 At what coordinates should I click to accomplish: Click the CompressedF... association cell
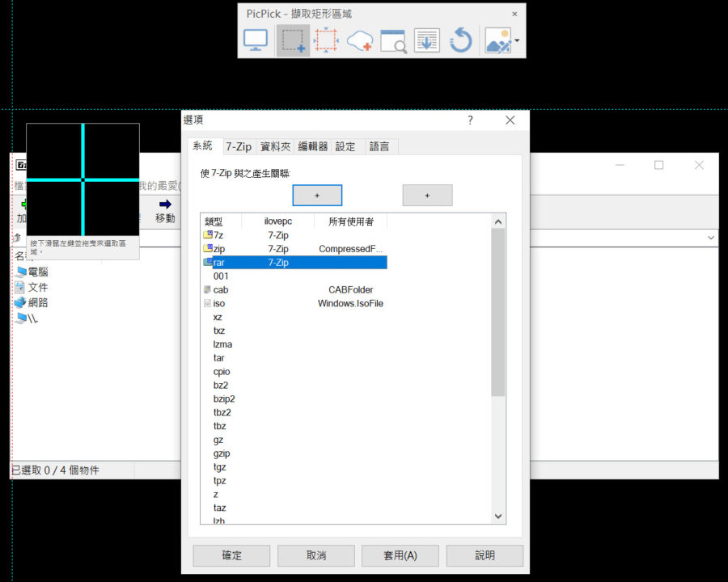pyautogui.click(x=350, y=249)
